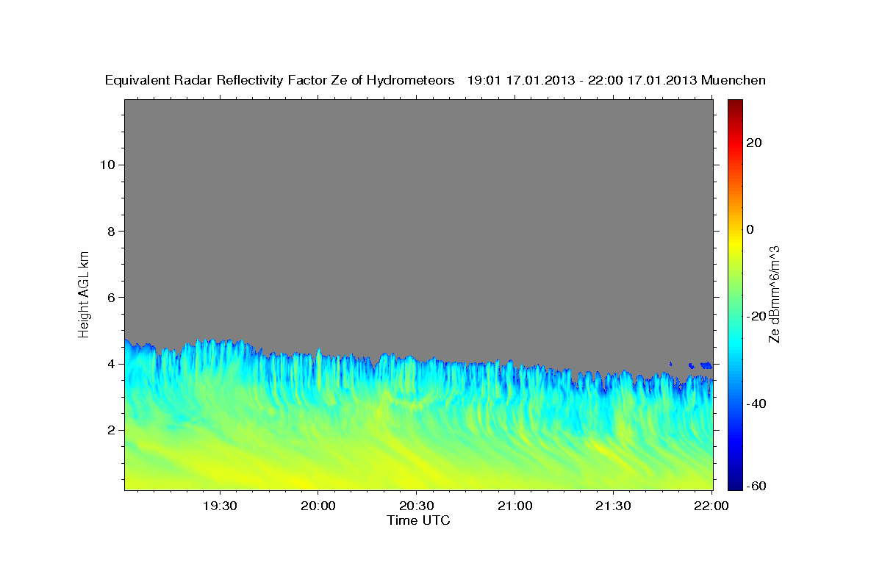Click the '22:00' time axis label
The image size is (882, 588).
coord(711,506)
